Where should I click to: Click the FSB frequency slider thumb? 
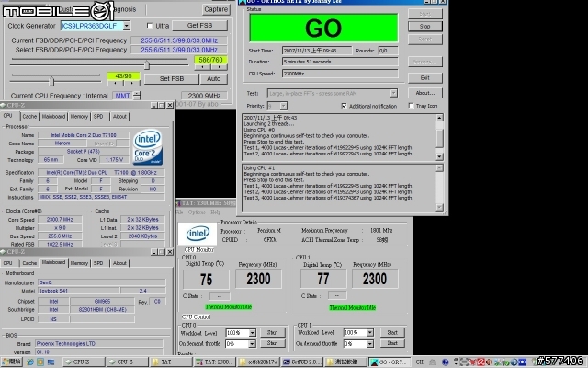[x=147, y=65]
